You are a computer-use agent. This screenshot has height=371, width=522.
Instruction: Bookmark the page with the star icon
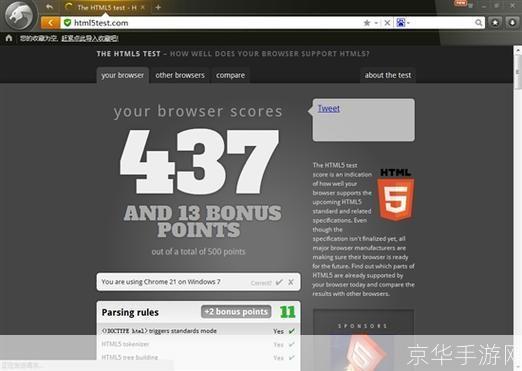[367, 23]
